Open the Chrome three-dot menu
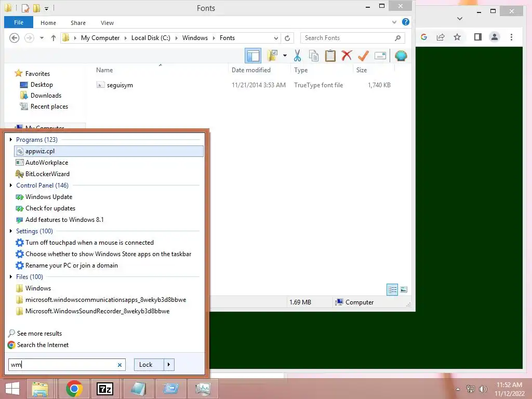Screen dimensions: 532x399 (511, 37)
